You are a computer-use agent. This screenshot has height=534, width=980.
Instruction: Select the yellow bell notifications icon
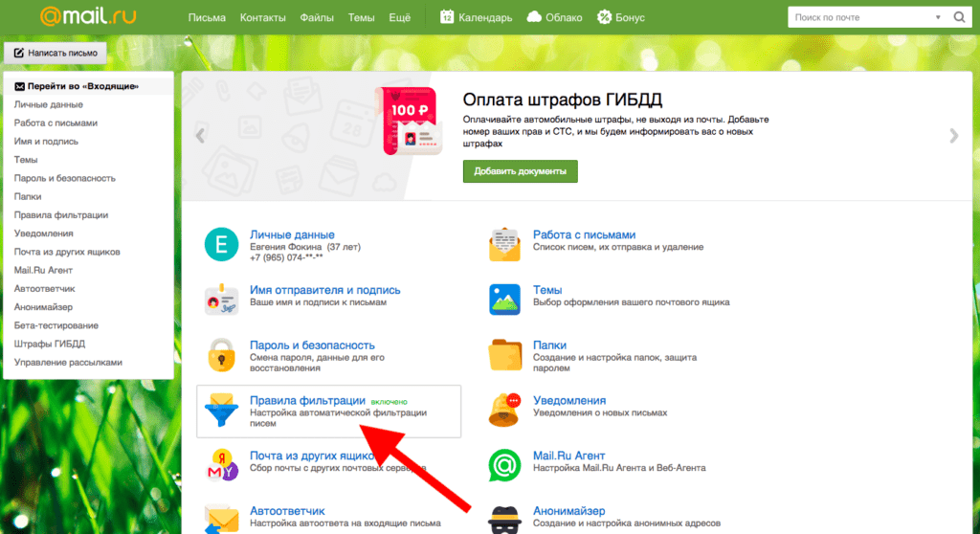click(x=504, y=411)
